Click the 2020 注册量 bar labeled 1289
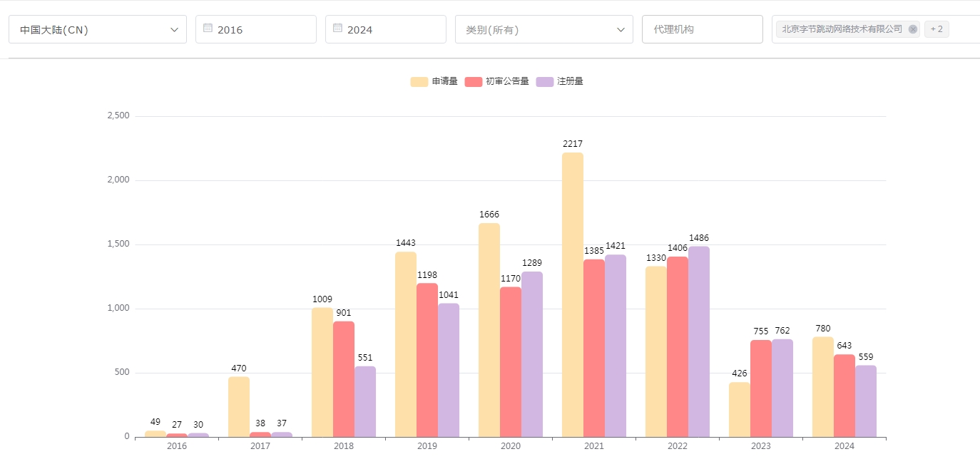 tap(531, 354)
